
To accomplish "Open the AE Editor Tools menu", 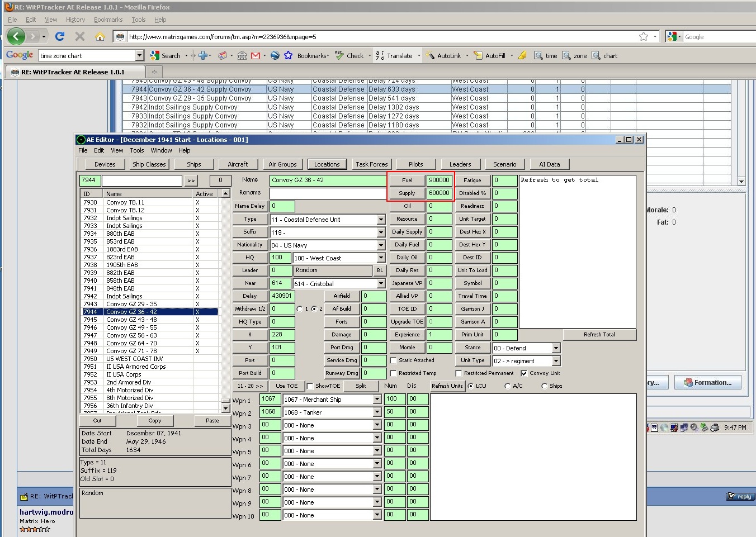I will 137,150.
